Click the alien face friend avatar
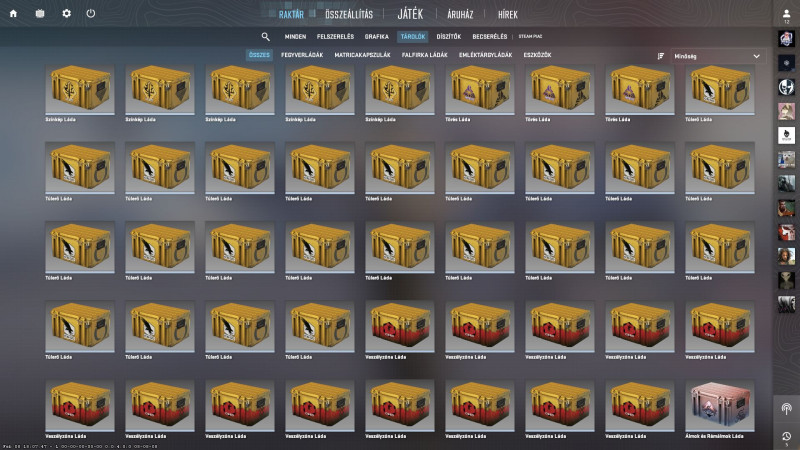 tap(786, 280)
